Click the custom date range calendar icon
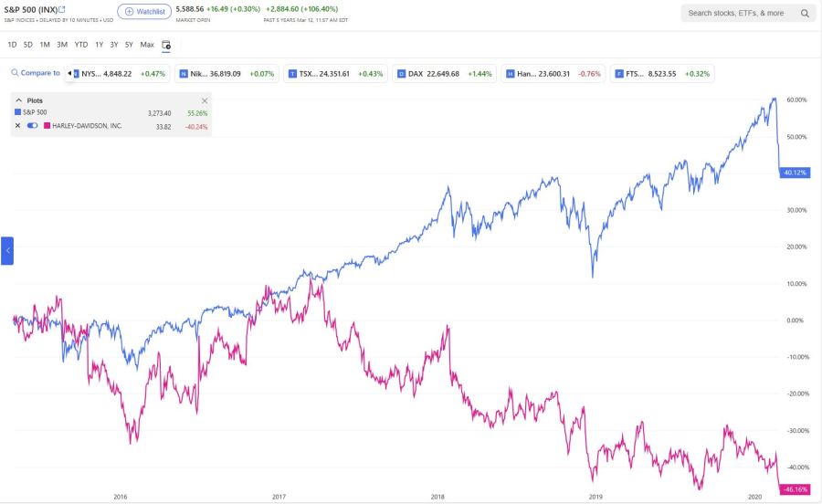 click(166, 45)
